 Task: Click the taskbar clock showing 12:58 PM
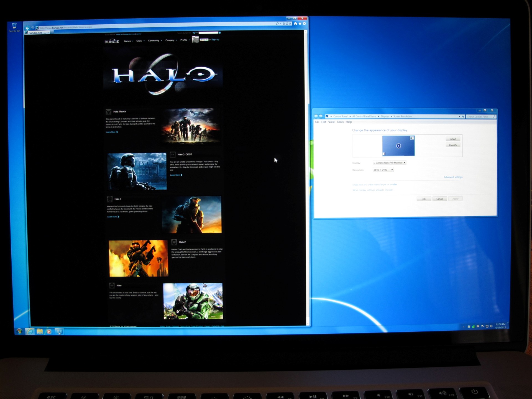point(501,326)
